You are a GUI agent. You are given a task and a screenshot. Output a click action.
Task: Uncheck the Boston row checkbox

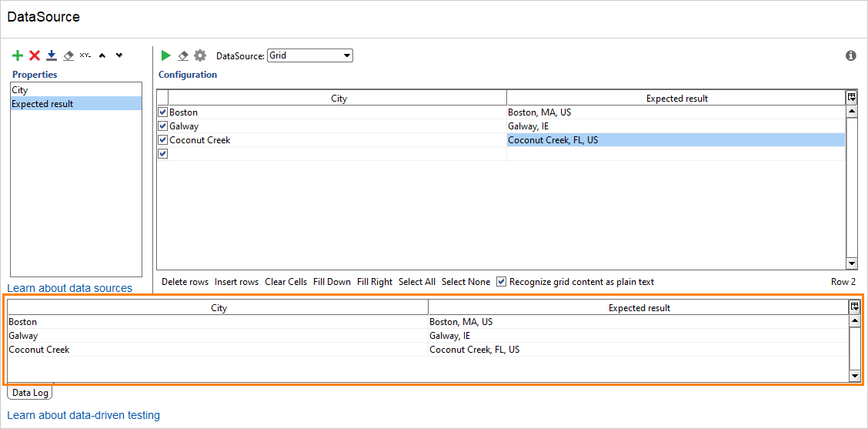pos(162,112)
